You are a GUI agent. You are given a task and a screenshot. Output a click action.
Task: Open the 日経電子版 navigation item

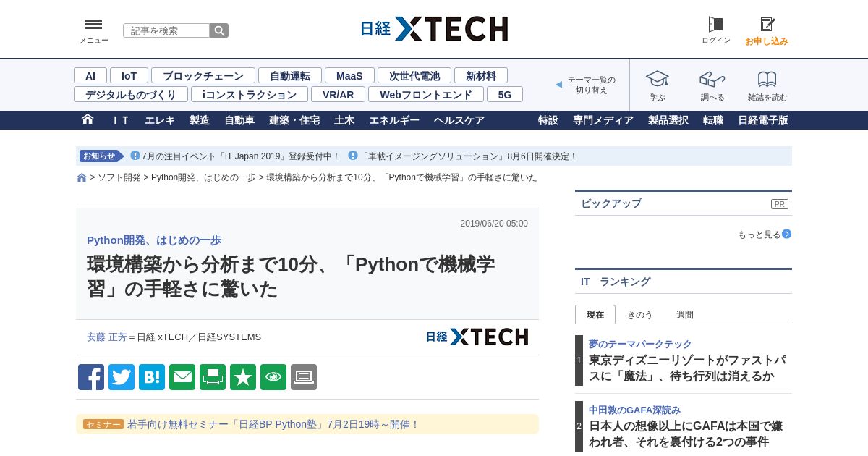click(x=763, y=120)
